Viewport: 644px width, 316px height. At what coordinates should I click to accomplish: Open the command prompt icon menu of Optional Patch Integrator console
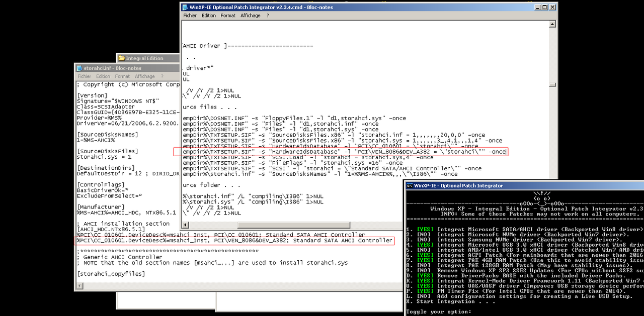coord(410,185)
